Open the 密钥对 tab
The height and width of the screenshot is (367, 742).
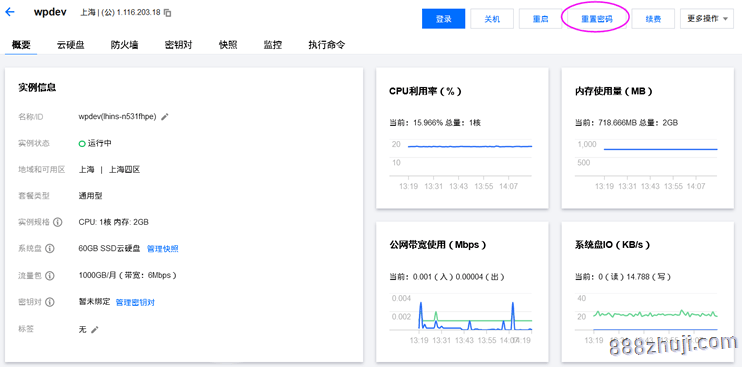[x=178, y=45]
